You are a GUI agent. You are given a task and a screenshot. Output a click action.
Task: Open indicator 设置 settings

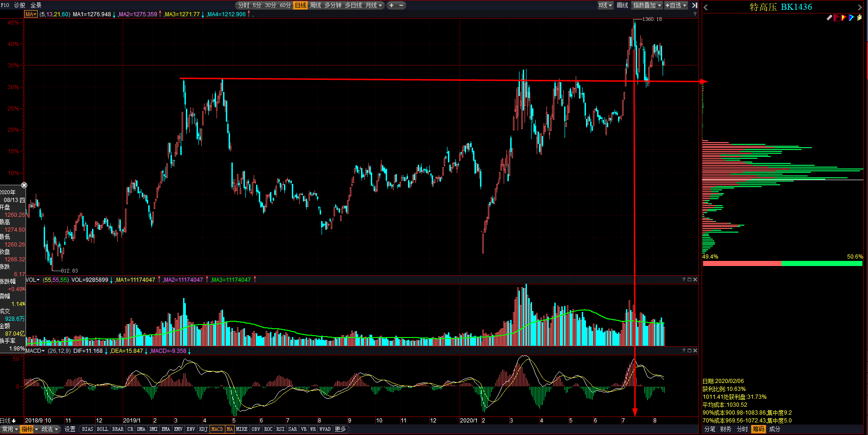(70, 429)
